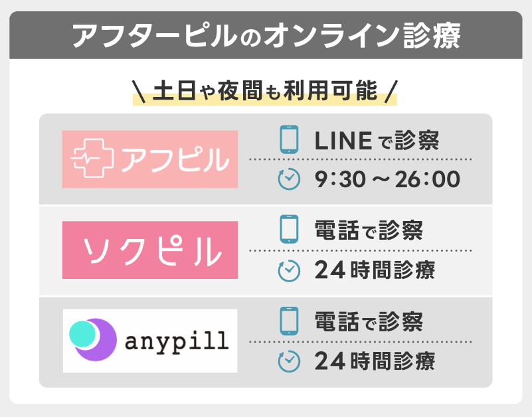Select the clock icon in the ソクピル row
532x417 pixels.
click(288, 271)
